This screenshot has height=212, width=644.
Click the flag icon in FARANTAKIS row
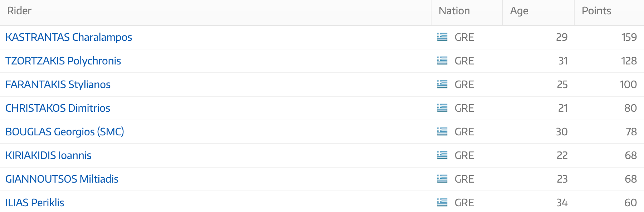[x=442, y=84]
